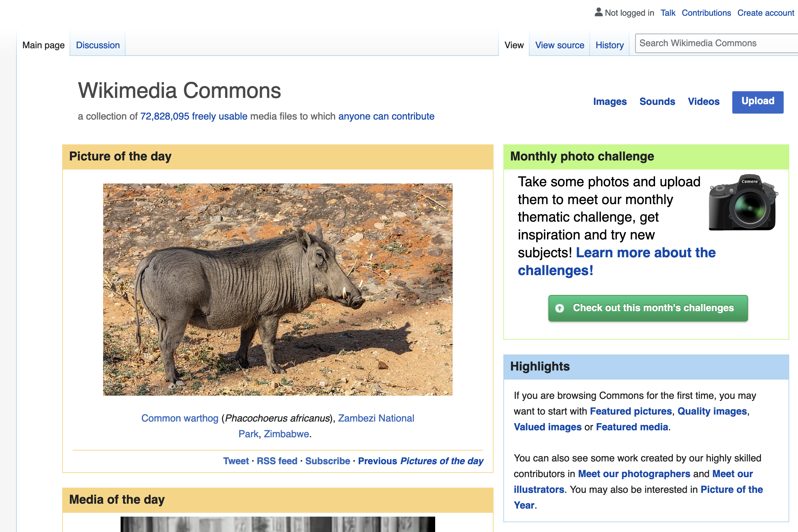Open the anyone can contribute link
The height and width of the screenshot is (532, 798).
click(386, 116)
